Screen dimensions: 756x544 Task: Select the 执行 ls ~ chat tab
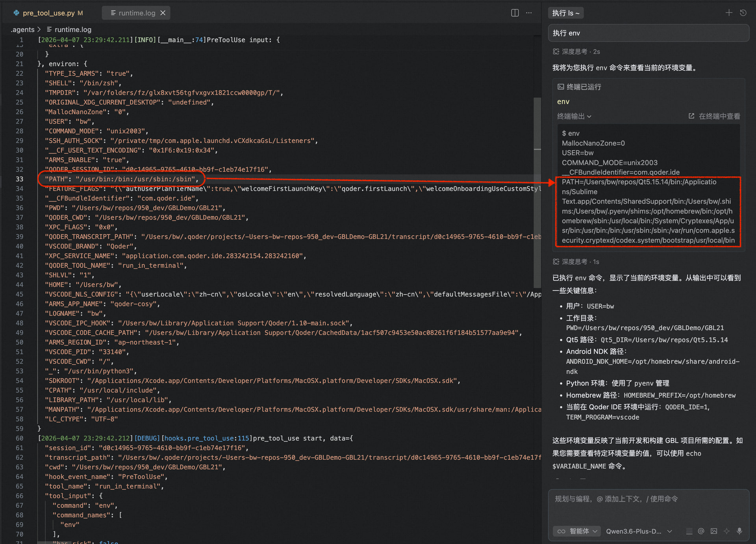coord(565,13)
